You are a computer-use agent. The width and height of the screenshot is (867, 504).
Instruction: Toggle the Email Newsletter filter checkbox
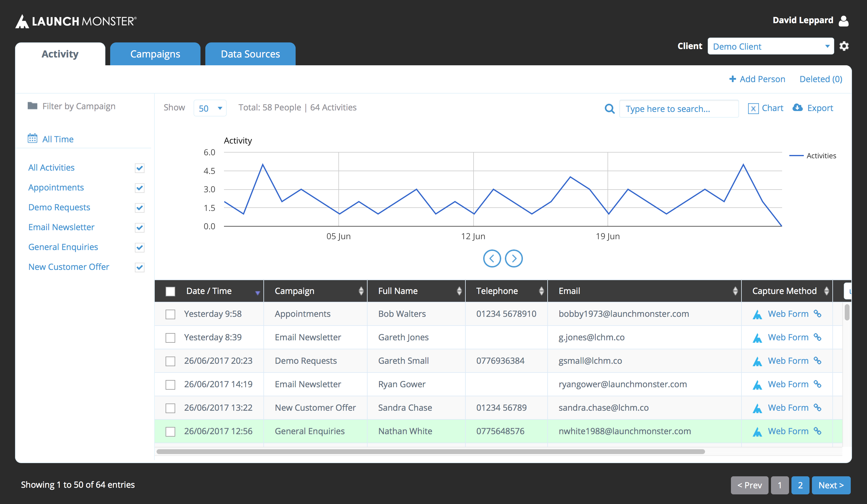(x=139, y=227)
